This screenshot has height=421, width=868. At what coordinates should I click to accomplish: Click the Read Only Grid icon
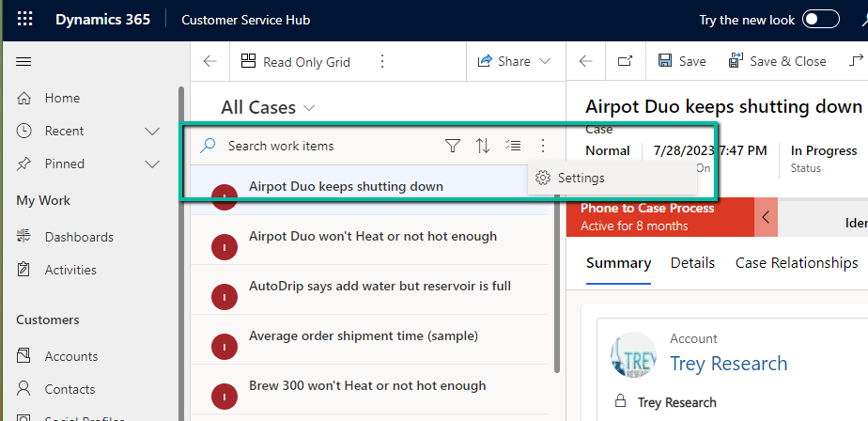[x=249, y=61]
